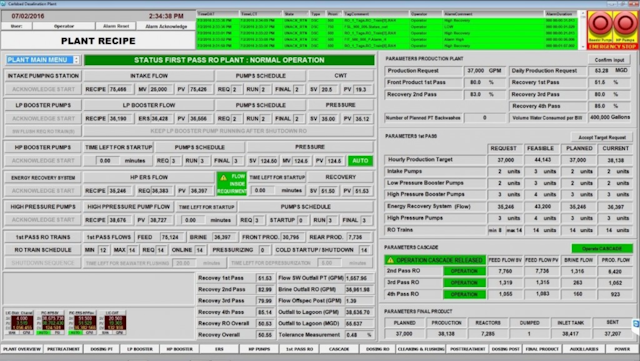The width and height of the screenshot is (640, 361).
Task: Open the LIC Main Channel controller faceplate
Action: [19, 323]
